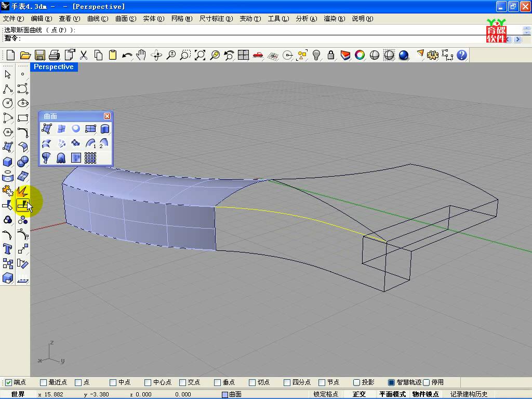Viewport: 532px width, 399px height.
Task: Pick the Rectangle tool in the left toolbar
Action: pos(23,118)
